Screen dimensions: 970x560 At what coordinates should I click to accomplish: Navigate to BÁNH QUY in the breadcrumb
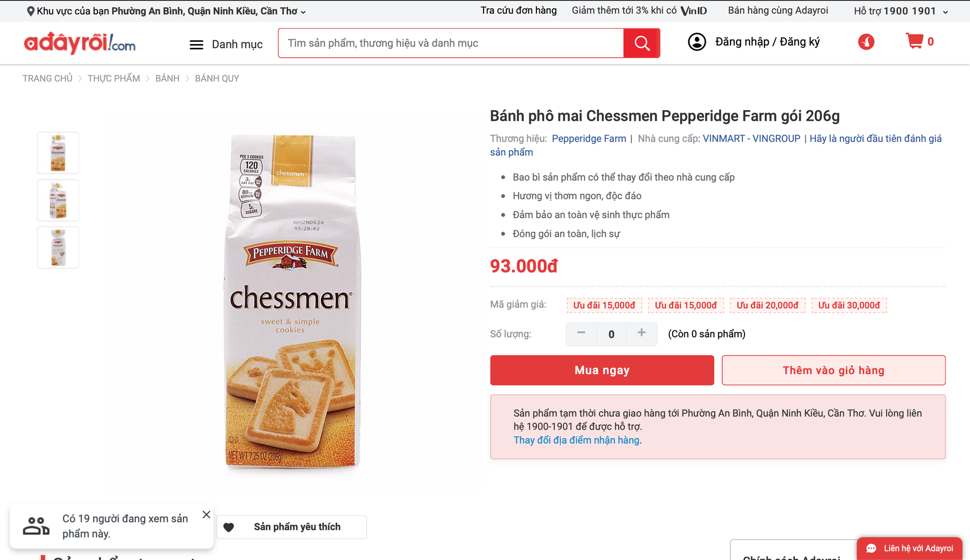[217, 78]
